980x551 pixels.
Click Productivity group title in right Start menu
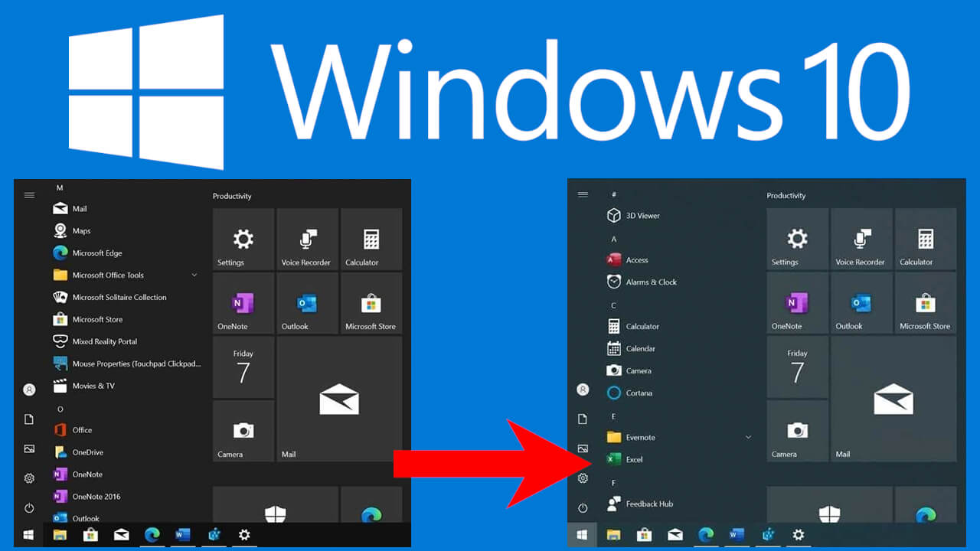point(786,196)
